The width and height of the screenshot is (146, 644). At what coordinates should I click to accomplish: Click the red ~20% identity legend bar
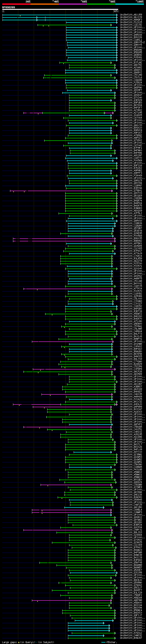[16, 4]
